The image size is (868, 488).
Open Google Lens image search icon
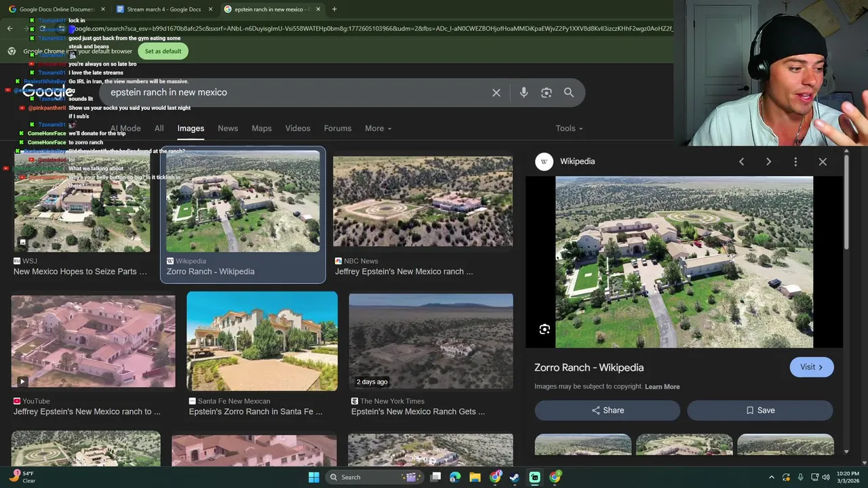(x=547, y=93)
